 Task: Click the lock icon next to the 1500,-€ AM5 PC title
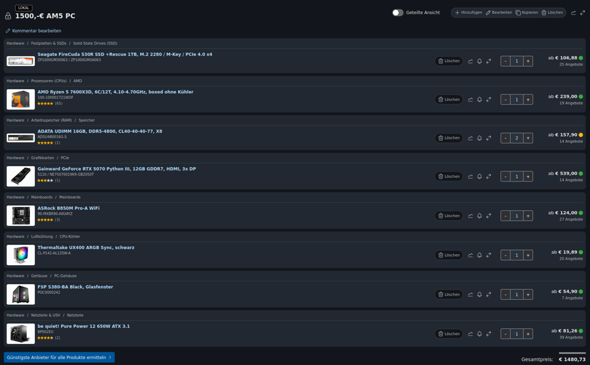click(8, 16)
